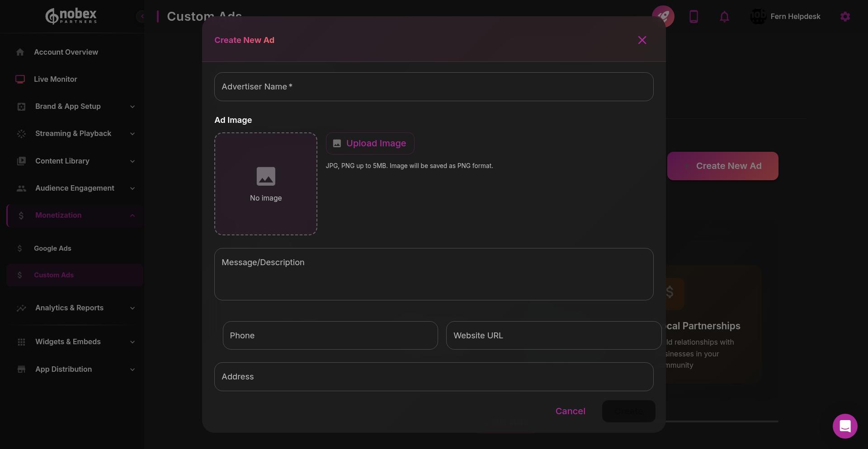Open Live Monitor from the sidebar
The image size is (868, 449).
click(55, 79)
